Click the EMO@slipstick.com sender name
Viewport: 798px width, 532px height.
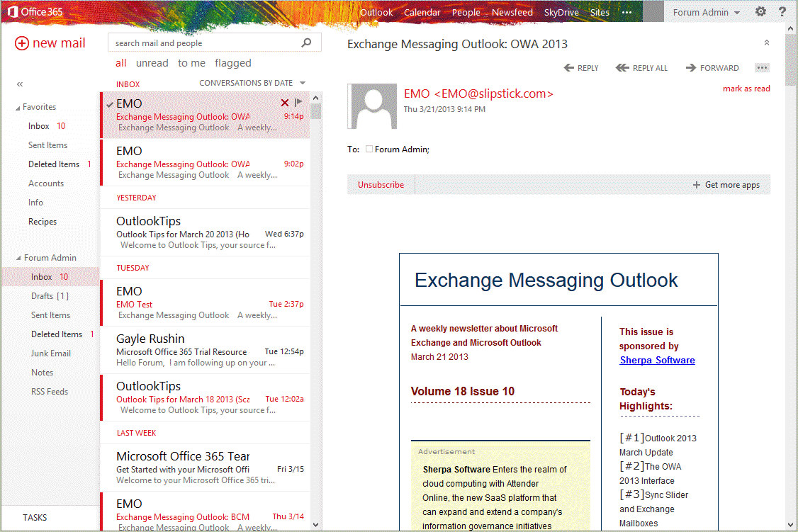tap(478, 94)
